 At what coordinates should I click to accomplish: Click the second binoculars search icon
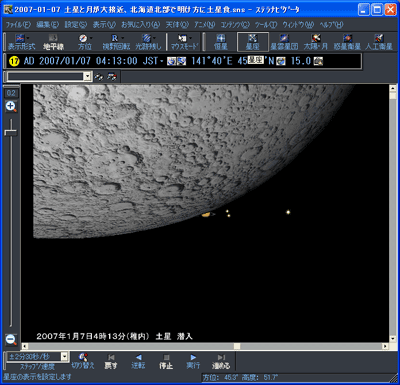tap(112, 77)
